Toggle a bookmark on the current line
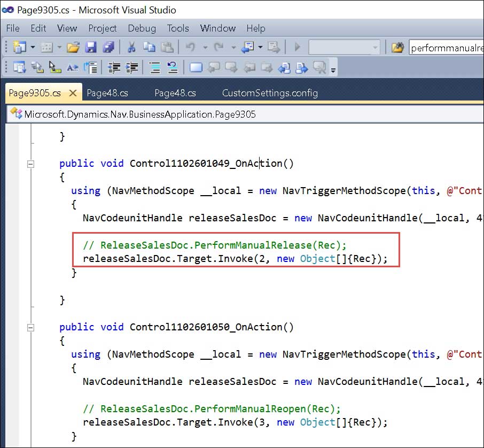The height and width of the screenshot is (448, 484). (195, 67)
